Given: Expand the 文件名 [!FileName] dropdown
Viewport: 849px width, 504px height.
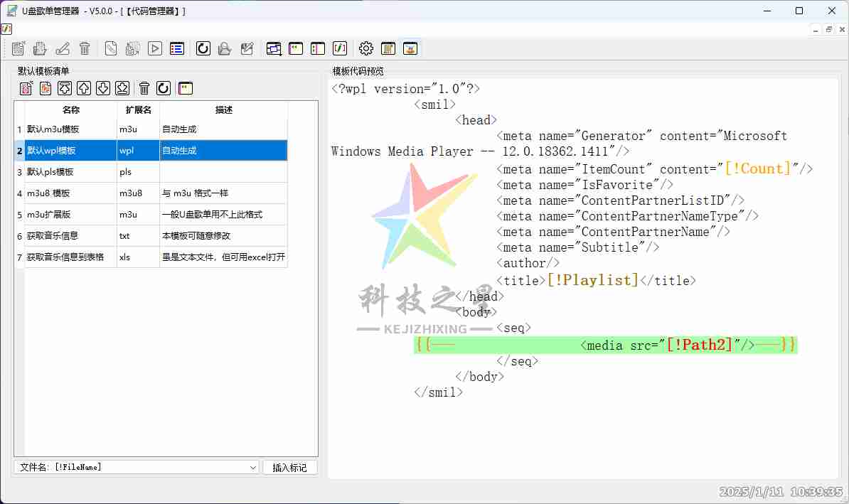Looking at the screenshot, I should tap(253, 467).
